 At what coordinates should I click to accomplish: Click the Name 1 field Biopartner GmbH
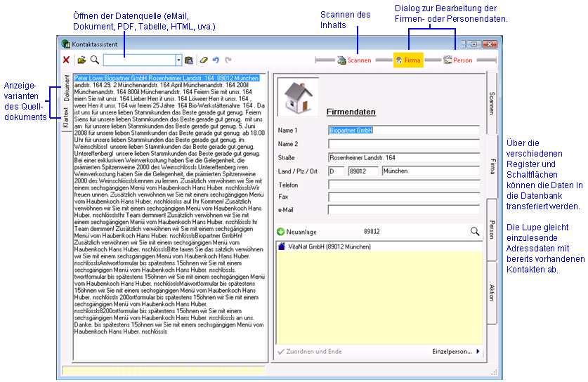(404, 130)
